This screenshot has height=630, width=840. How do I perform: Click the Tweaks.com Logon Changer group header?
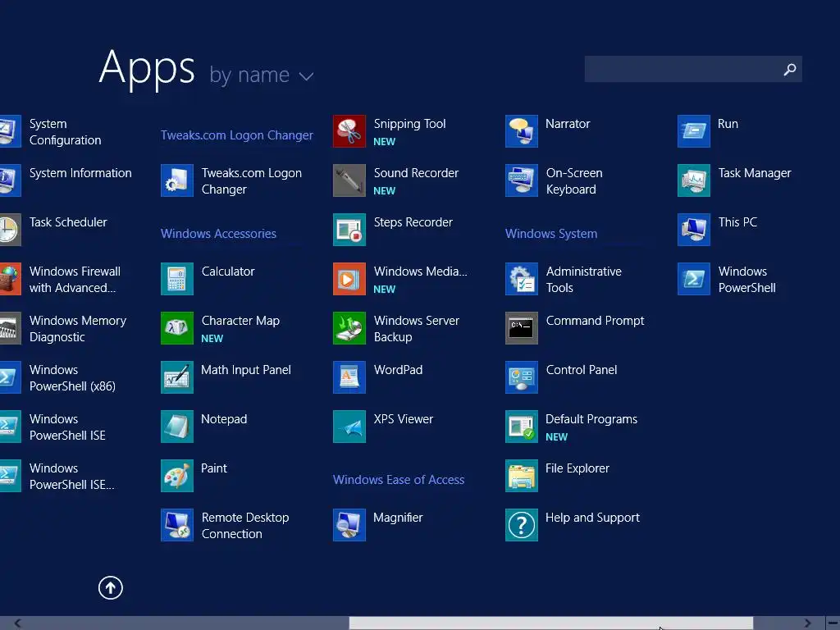[x=237, y=135]
